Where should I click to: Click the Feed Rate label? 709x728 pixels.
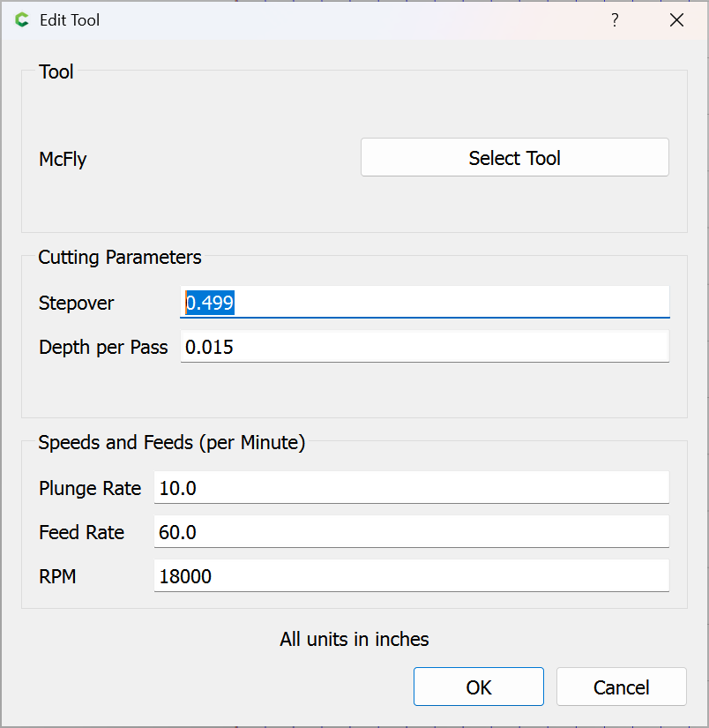click(81, 532)
